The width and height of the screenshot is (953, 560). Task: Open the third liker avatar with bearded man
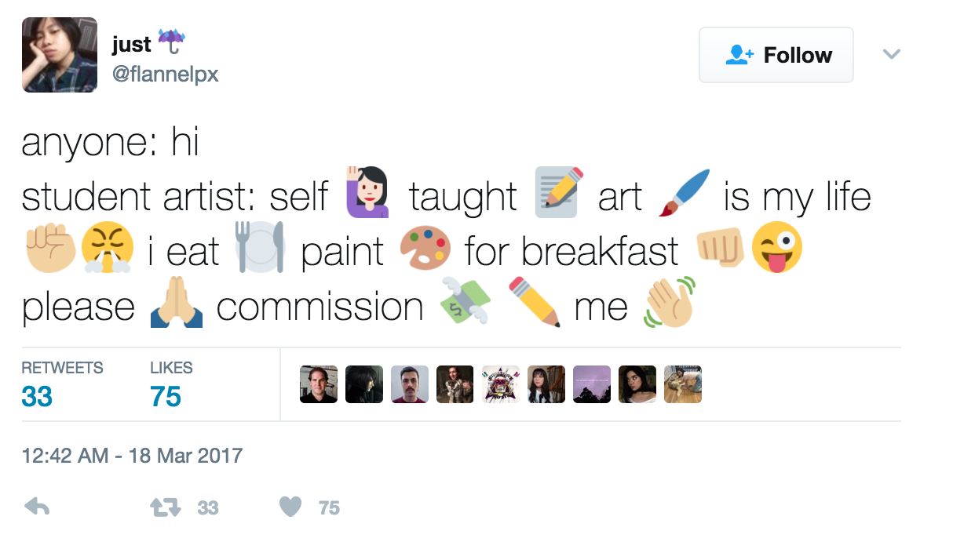pyautogui.click(x=410, y=384)
